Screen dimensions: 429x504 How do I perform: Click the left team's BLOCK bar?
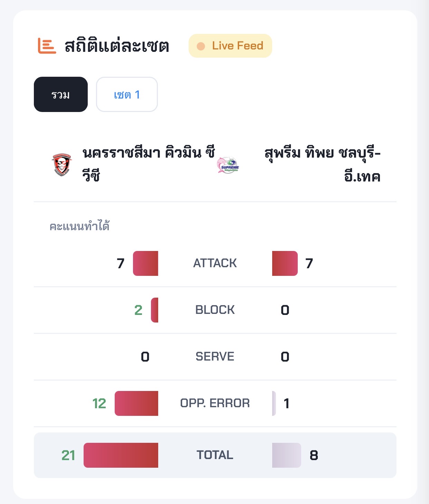pos(155,310)
